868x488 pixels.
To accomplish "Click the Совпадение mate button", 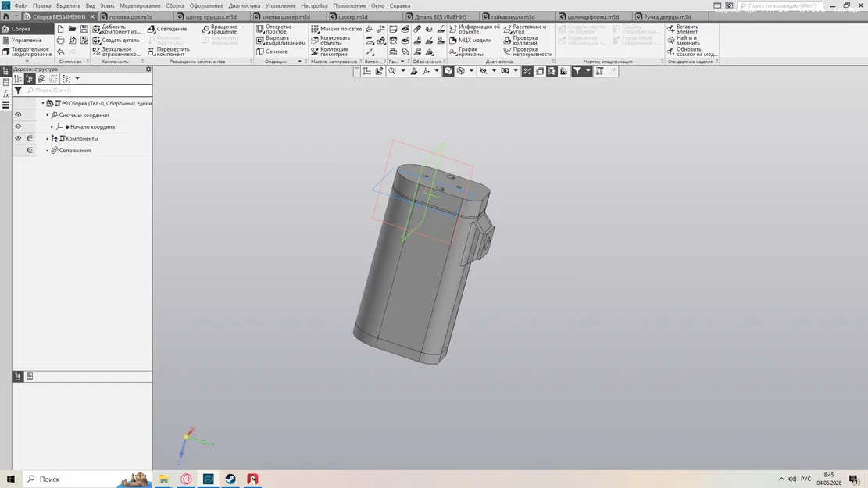I will 167,29.
